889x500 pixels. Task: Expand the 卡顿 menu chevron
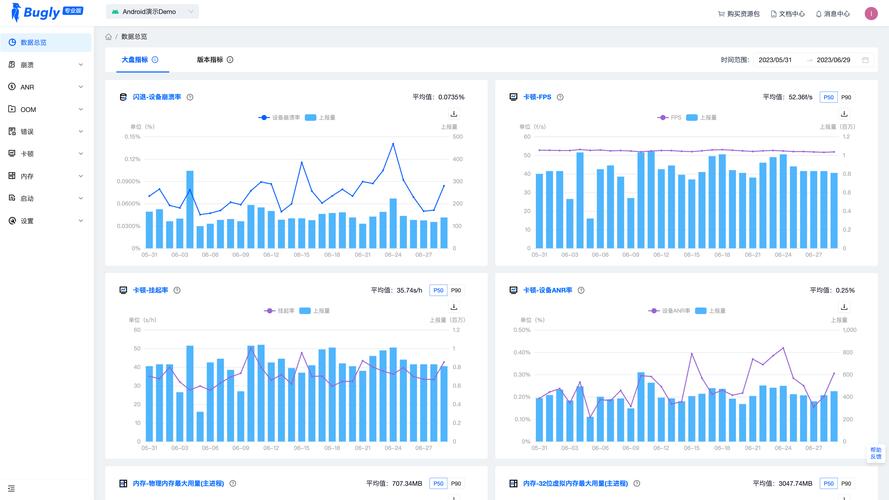tap(81, 154)
